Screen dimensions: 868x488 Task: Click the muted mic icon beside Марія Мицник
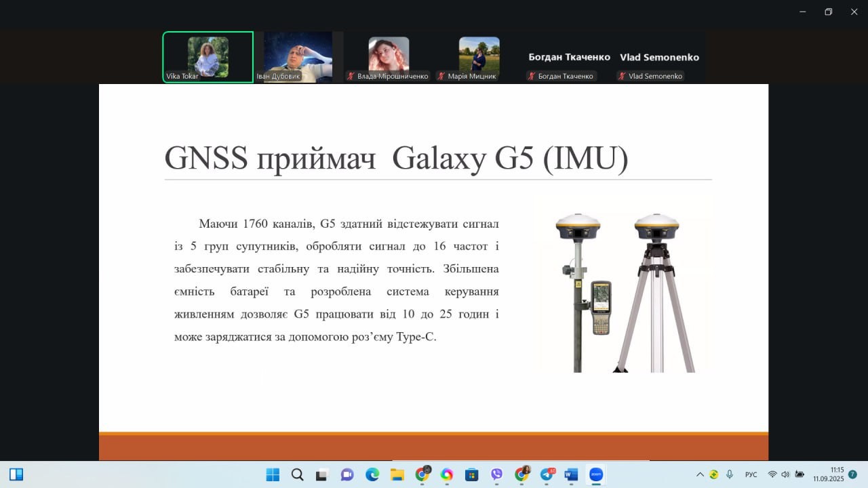441,77
